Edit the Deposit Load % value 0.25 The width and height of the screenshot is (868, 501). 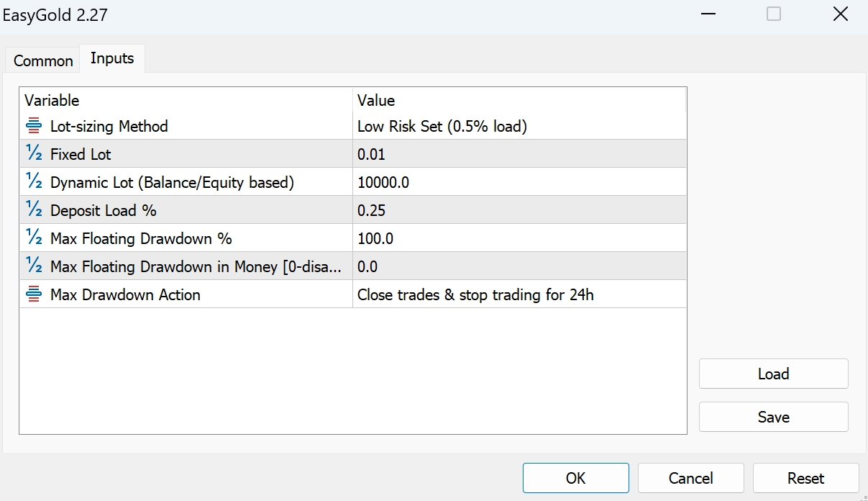tap(518, 210)
